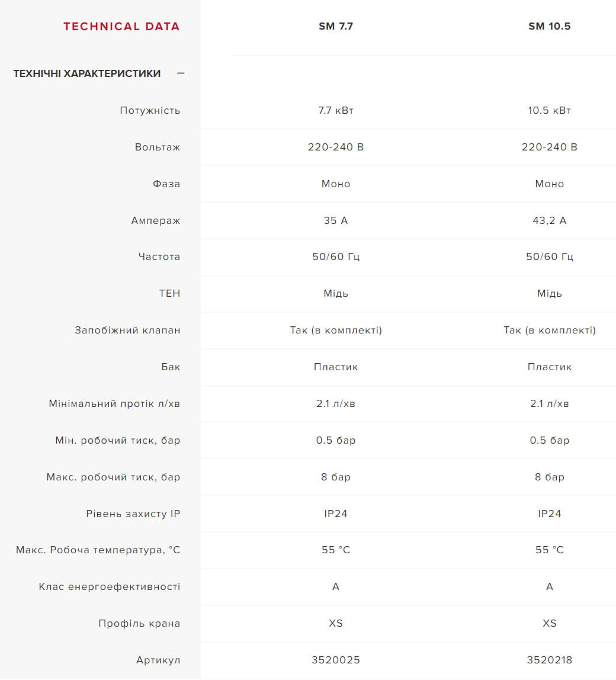Click the ТЕХНІЧНІ ХАРАКТЕРИСТИКИ section heading
Image resolution: width=616 pixels, height=680 pixels.
[87, 73]
